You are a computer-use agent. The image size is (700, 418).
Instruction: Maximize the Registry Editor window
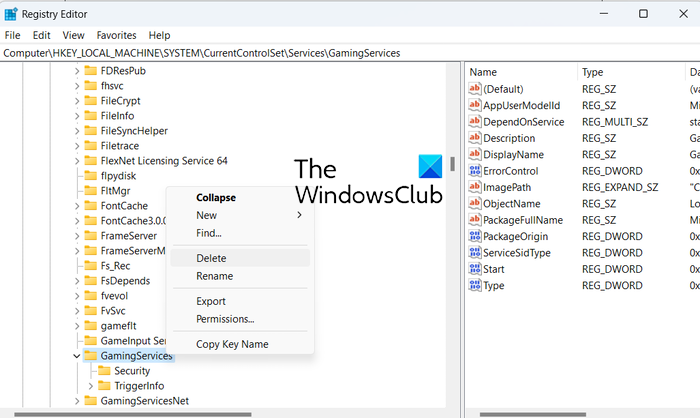coord(643,14)
